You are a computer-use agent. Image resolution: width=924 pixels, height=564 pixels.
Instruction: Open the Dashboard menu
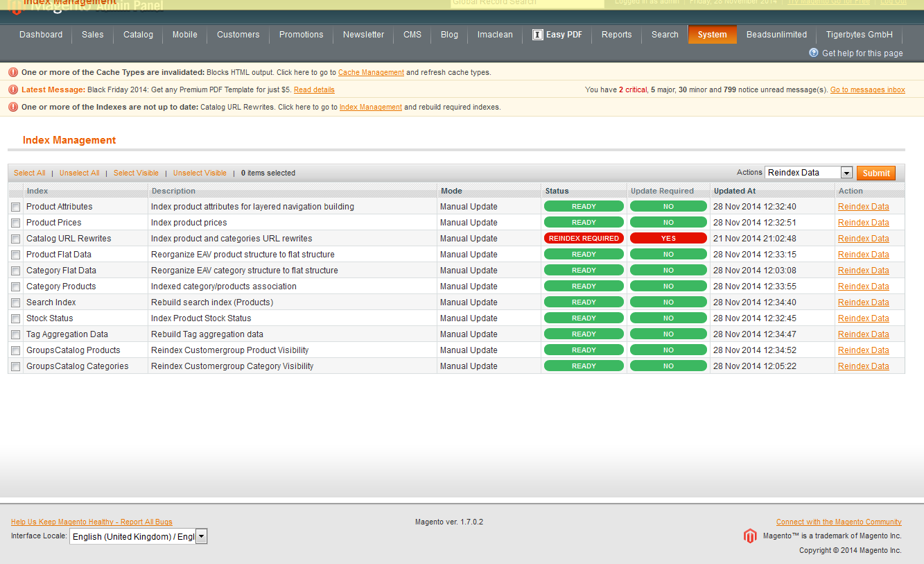click(41, 35)
